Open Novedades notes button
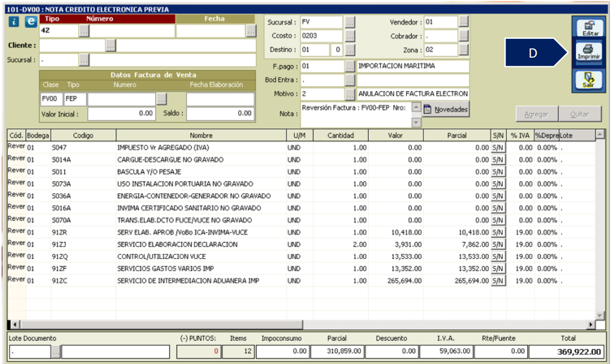 446,110
